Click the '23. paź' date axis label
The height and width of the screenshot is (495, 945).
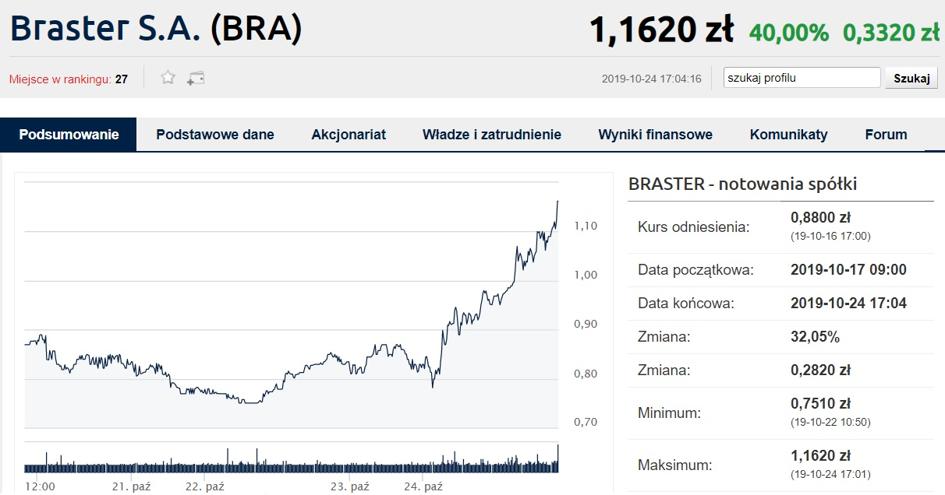(x=350, y=486)
